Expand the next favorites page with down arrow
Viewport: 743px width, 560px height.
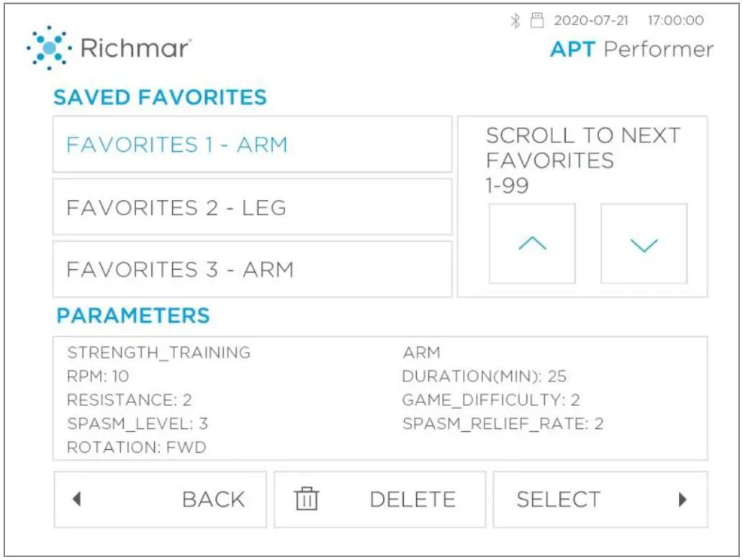644,243
